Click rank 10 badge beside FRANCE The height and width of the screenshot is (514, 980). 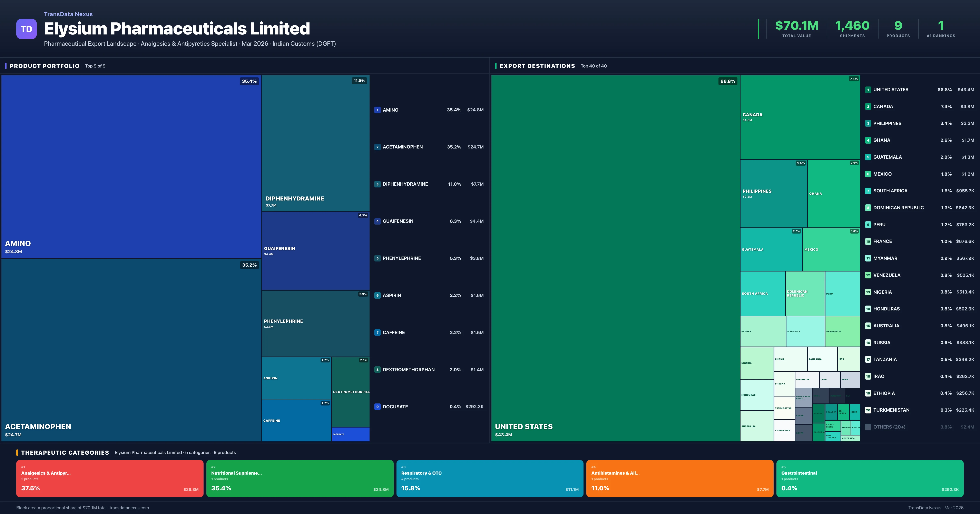pyautogui.click(x=868, y=241)
